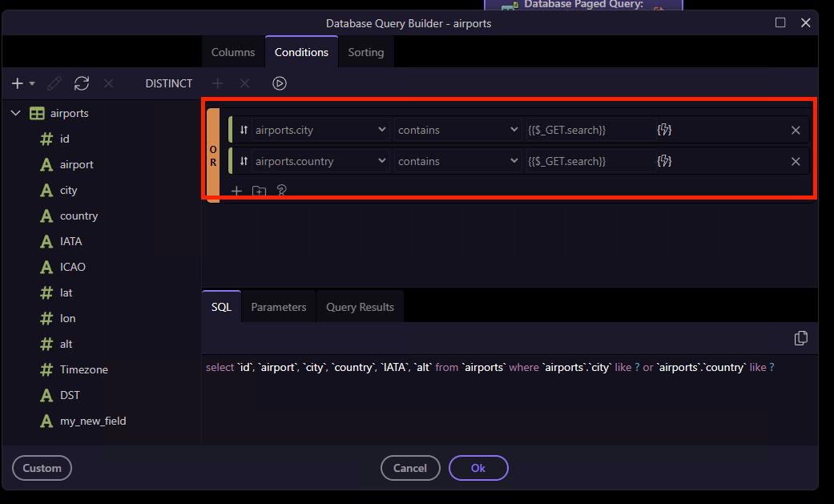
Task: Toggle the OR group operator bar
Action: pos(213,155)
